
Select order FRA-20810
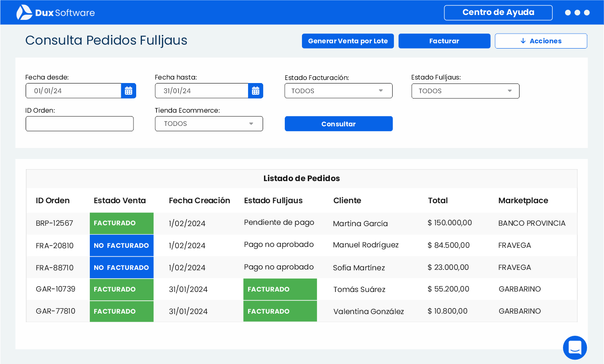point(55,245)
